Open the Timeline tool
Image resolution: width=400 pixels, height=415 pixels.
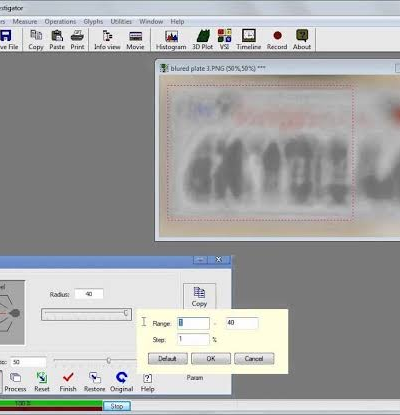point(249,39)
